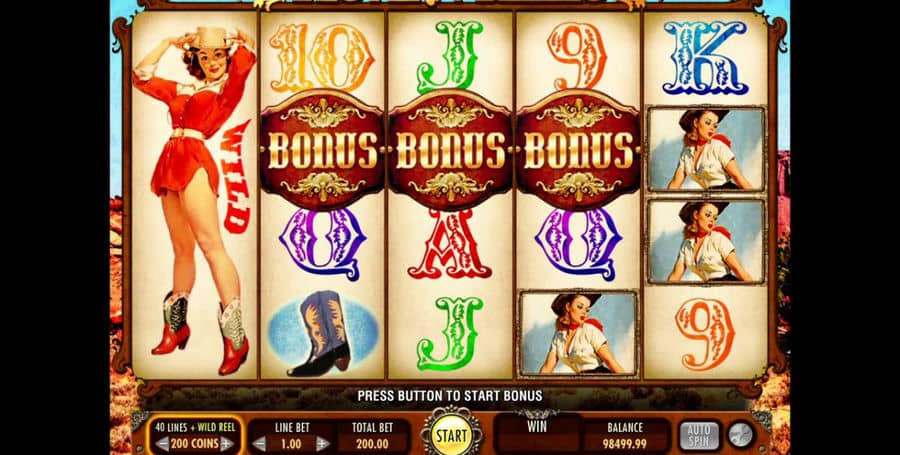Click the orange 10 symbol
The width and height of the screenshot is (900, 455).
321,57
